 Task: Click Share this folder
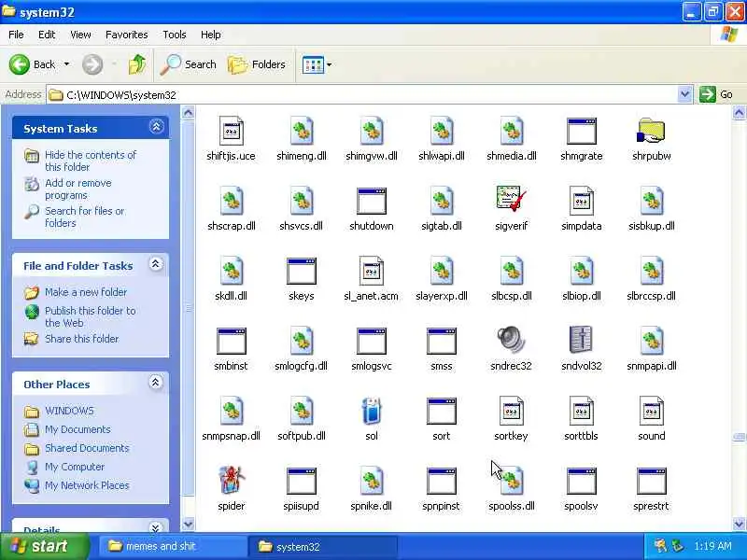pos(81,339)
